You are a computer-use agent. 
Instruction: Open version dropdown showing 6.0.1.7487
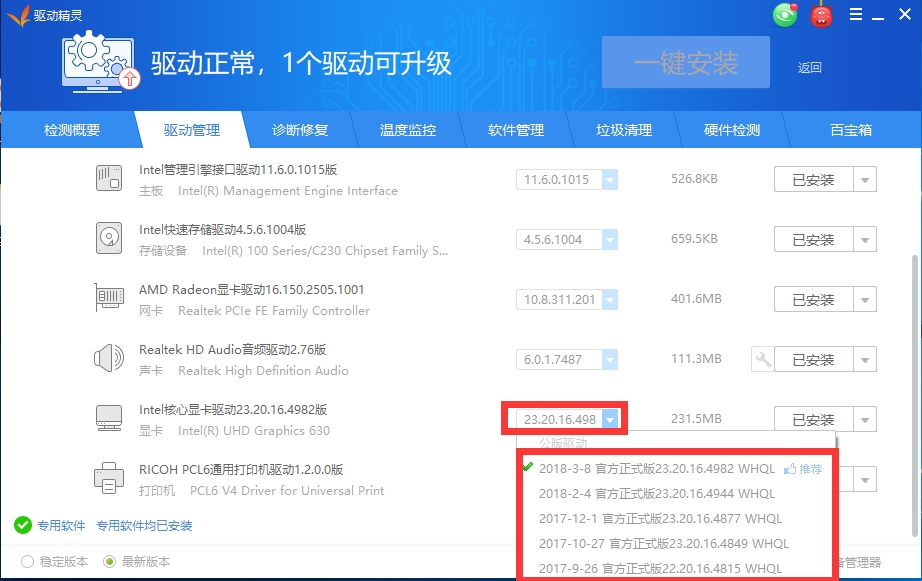pyautogui.click(x=610, y=359)
